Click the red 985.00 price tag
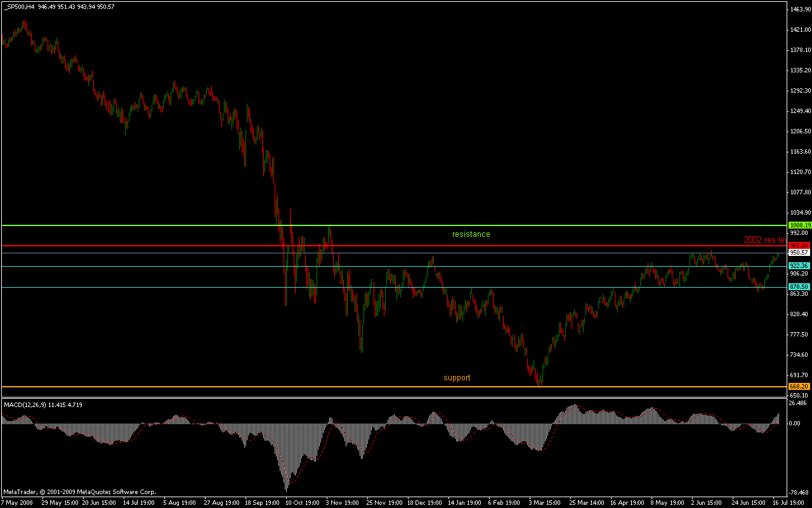 pyautogui.click(x=799, y=245)
